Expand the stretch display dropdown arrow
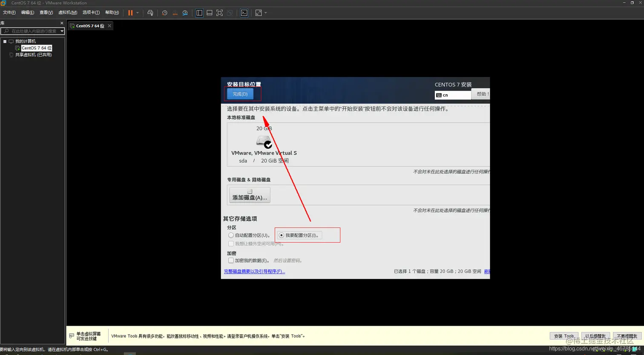644x355 pixels. point(266,13)
